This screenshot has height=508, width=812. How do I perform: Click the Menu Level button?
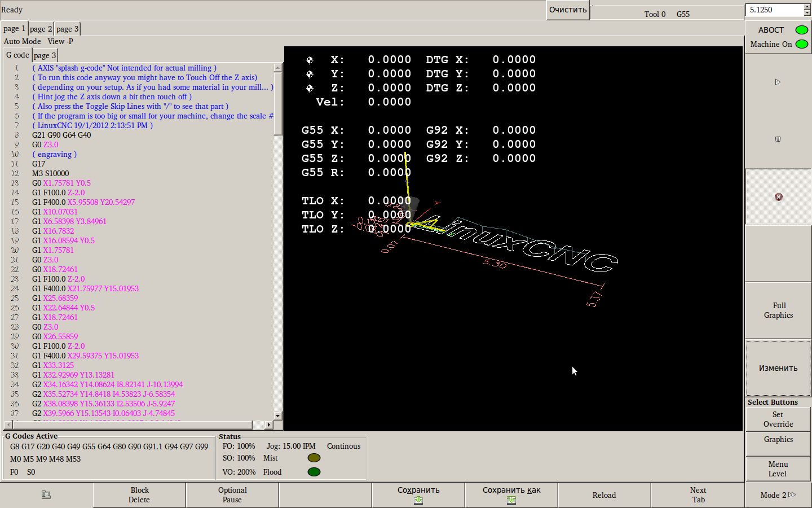[778, 469]
